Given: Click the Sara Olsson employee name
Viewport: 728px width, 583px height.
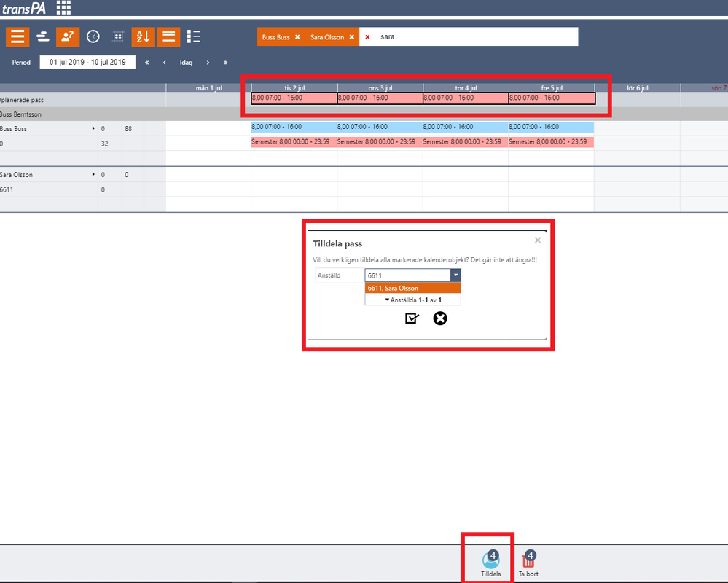Looking at the screenshot, I should [x=16, y=174].
